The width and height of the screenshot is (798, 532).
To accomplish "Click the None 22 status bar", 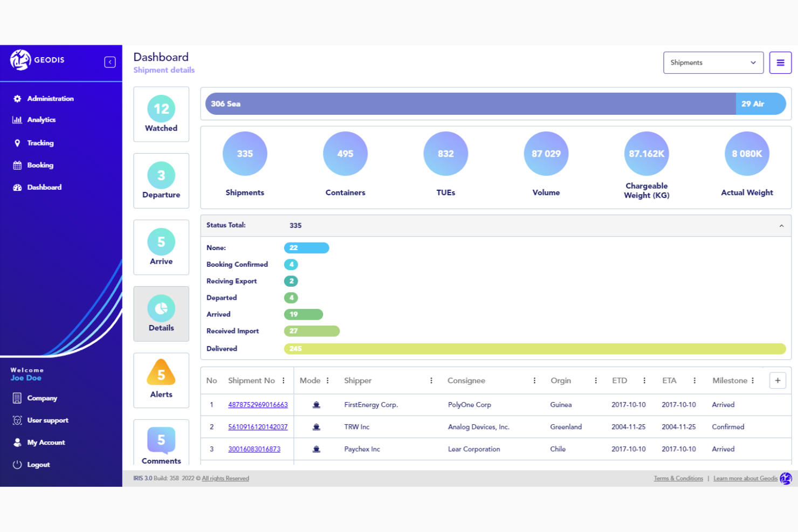I will pyautogui.click(x=306, y=248).
